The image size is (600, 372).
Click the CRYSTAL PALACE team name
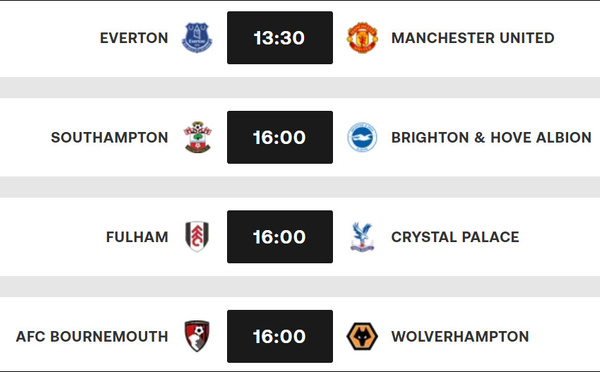pyautogui.click(x=455, y=237)
